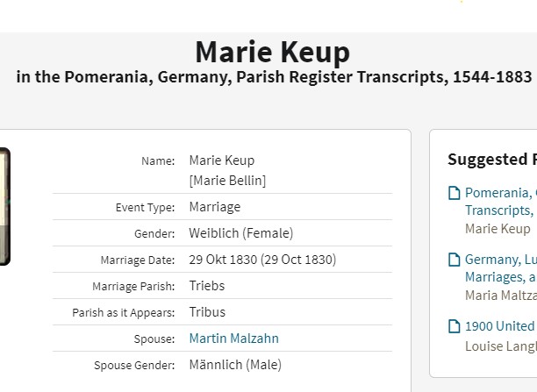
Task: Open the Martin Malzahn spouse link
Action: point(234,339)
